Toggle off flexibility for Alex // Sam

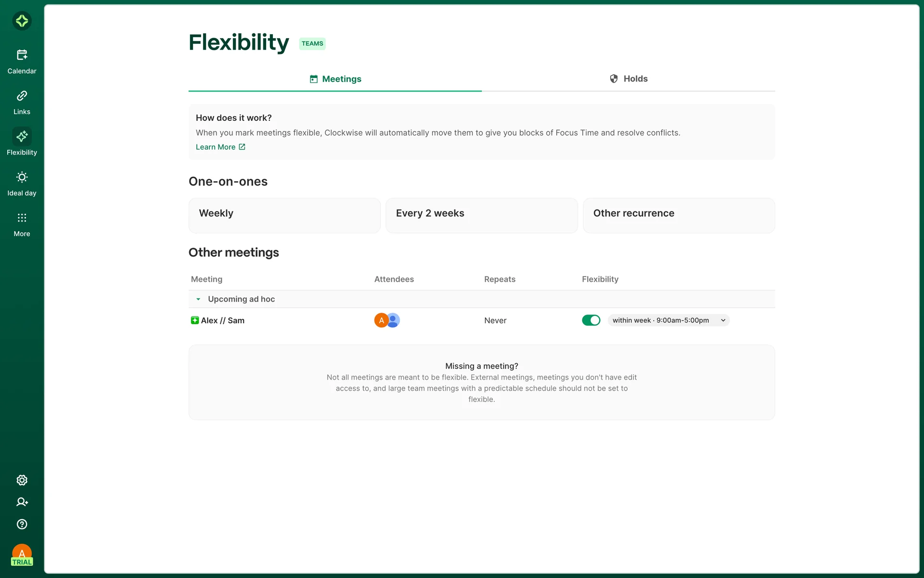point(590,320)
